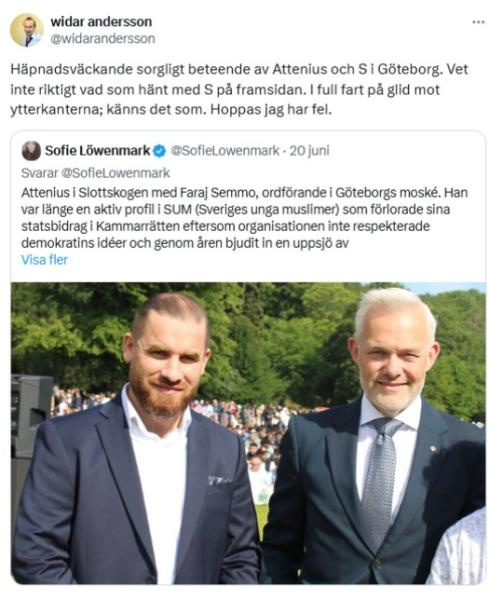This screenshot has width=489, height=600.
Task: Click the widar andersson display name
Action: pos(101,21)
